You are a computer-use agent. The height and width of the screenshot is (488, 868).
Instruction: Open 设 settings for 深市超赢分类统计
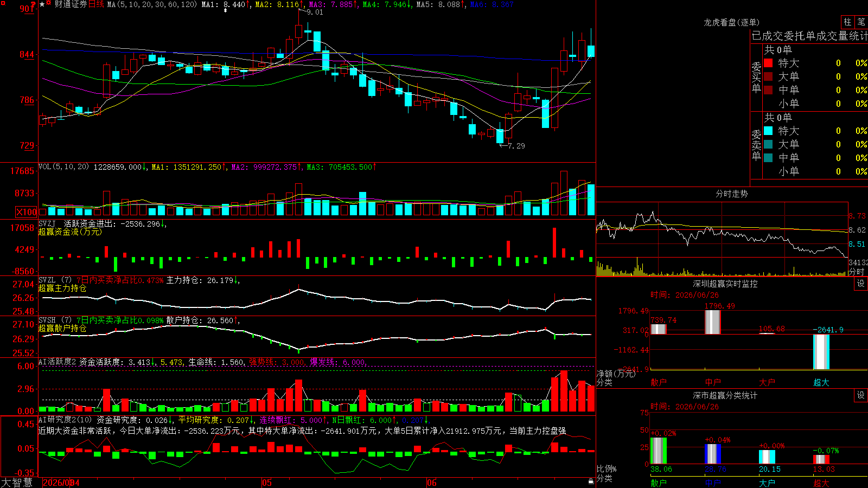coord(861,395)
